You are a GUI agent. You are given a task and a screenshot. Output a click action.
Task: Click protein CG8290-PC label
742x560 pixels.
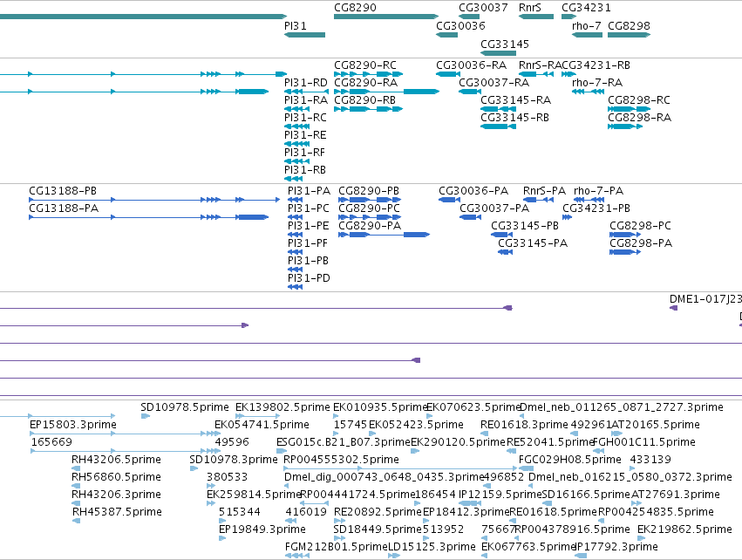click(369, 208)
